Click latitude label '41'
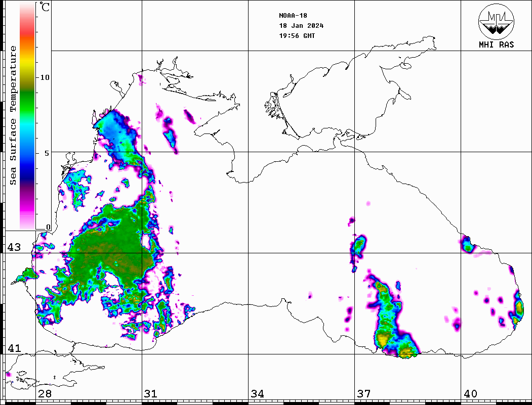This screenshot has height=405, width=532. (14, 348)
